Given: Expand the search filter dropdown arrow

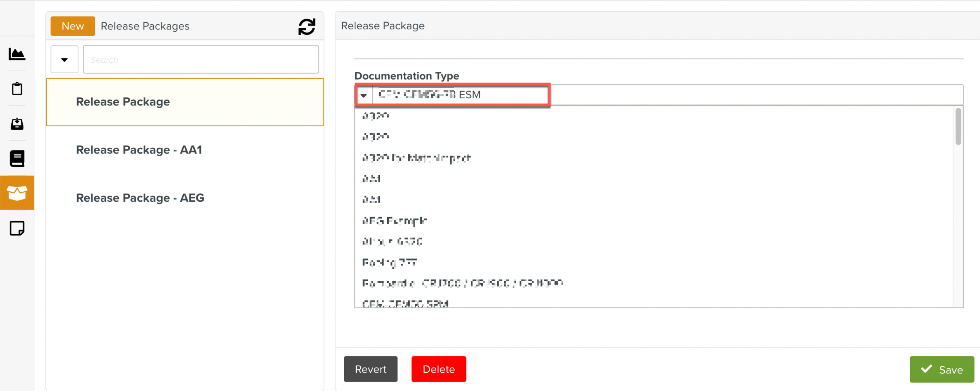Looking at the screenshot, I should pos(64,59).
